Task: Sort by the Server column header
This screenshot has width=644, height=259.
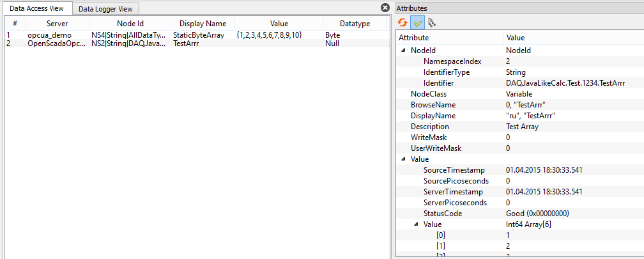Action: pos(57,24)
